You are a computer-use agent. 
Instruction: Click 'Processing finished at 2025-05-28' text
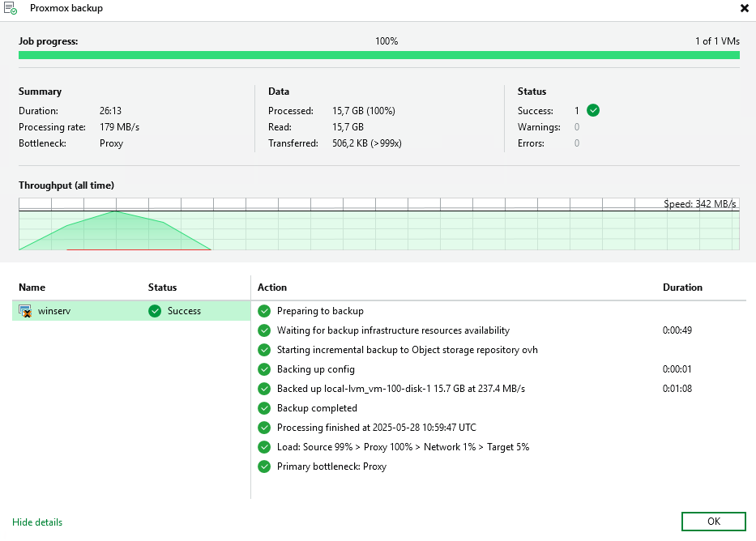pyautogui.click(x=376, y=428)
